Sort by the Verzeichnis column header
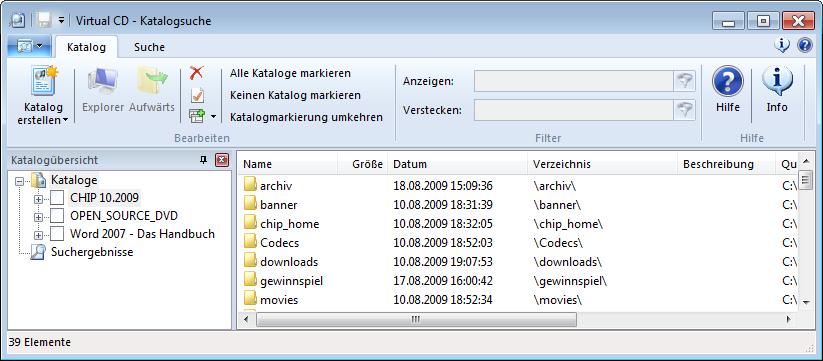This screenshot has width=823, height=361. pos(603,164)
